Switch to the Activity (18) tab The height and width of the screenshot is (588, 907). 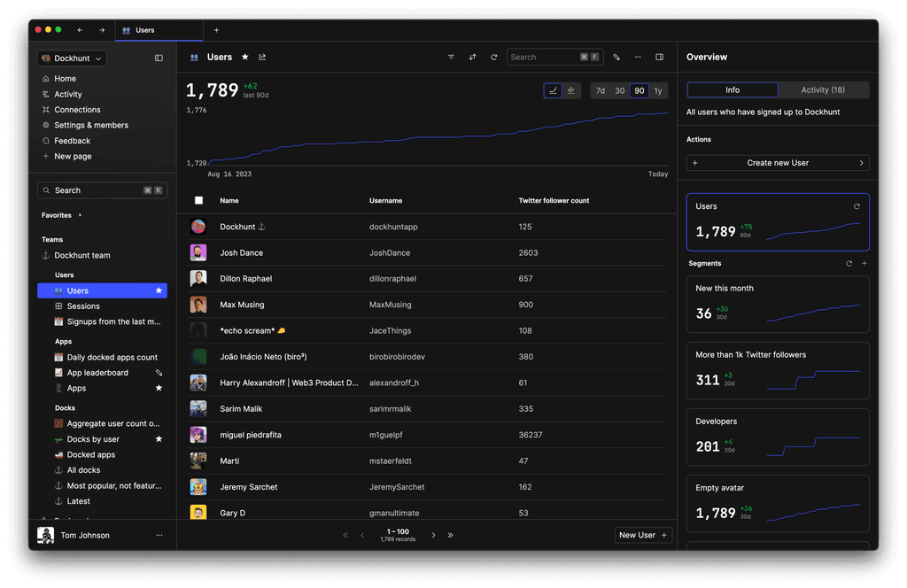[x=823, y=90]
